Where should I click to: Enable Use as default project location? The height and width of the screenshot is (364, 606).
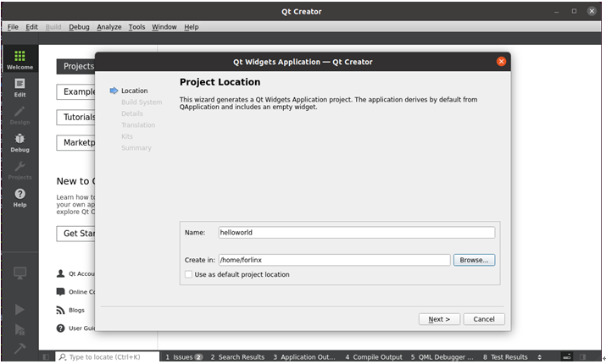click(188, 274)
